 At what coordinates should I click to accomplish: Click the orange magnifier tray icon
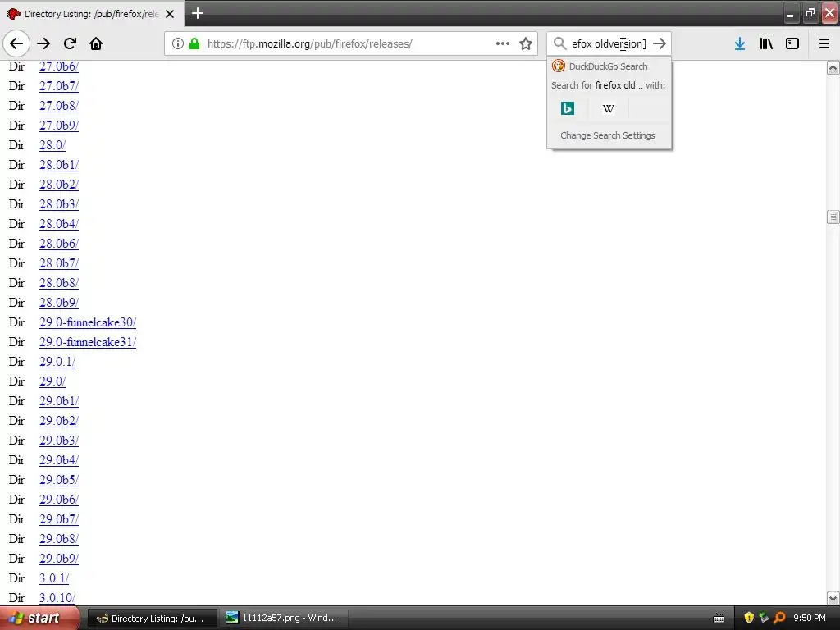click(x=779, y=619)
